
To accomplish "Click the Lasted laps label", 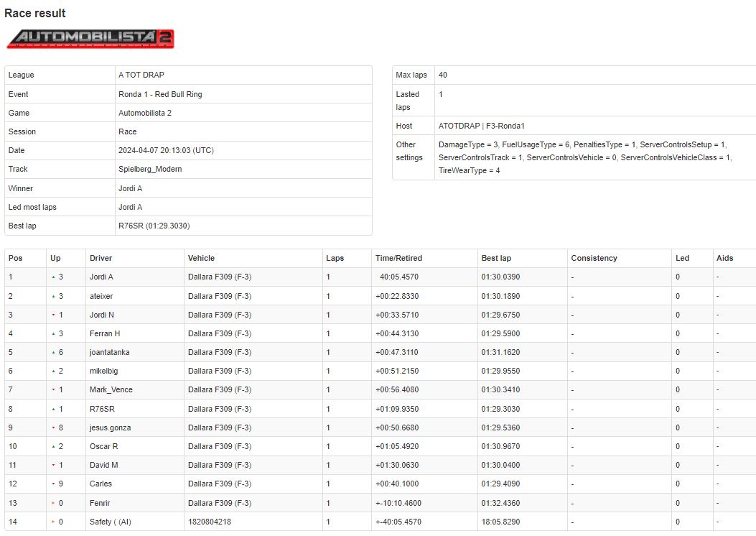I will coord(407,101).
